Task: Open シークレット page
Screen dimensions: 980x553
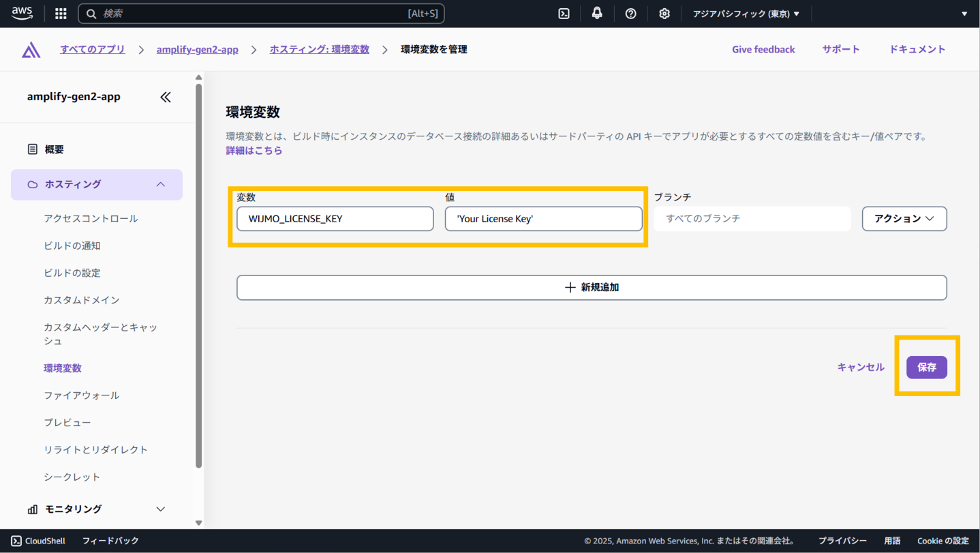Action: click(72, 477)
